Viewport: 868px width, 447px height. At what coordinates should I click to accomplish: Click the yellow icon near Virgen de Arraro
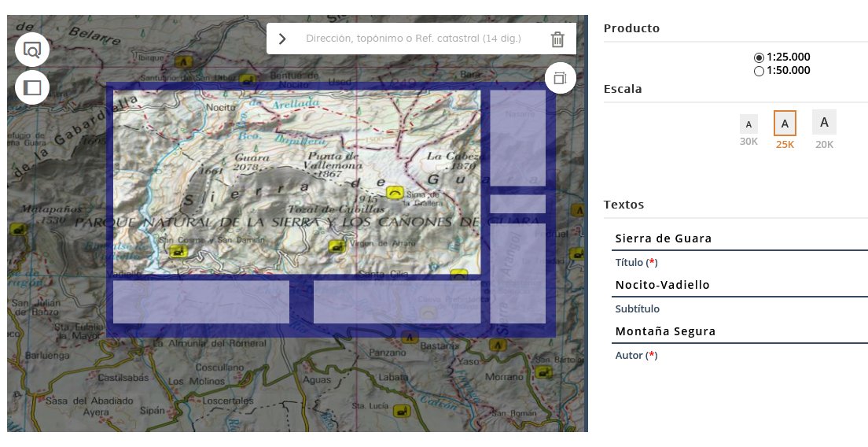point(337,246)
